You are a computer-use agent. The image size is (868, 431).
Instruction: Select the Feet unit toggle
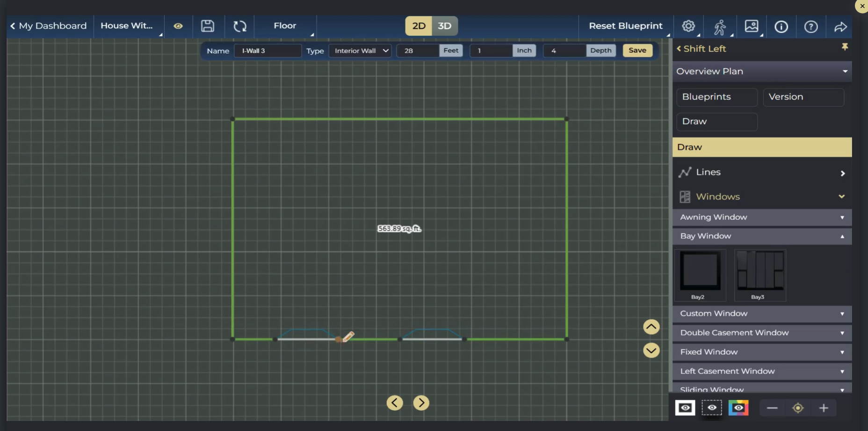pyautogui.click(x=451, y=50)
